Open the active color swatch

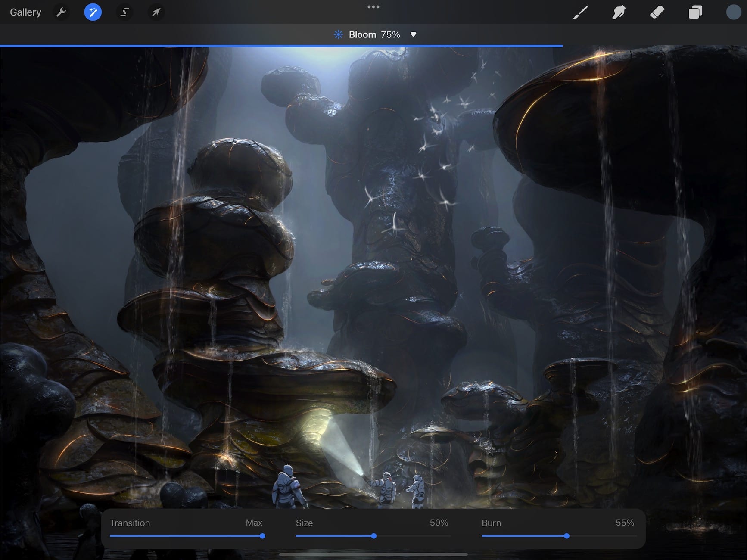pyautogui.click(x=733, y=12)
